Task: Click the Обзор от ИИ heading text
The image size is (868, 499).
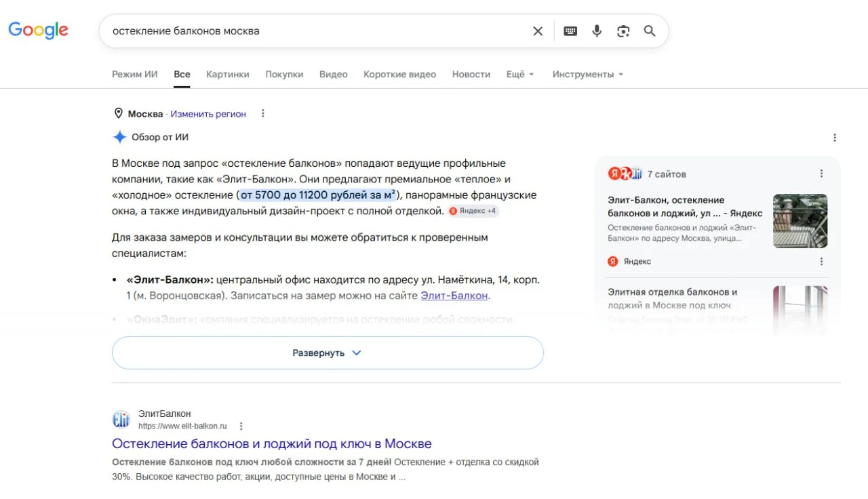Action: tap(160, 137)
